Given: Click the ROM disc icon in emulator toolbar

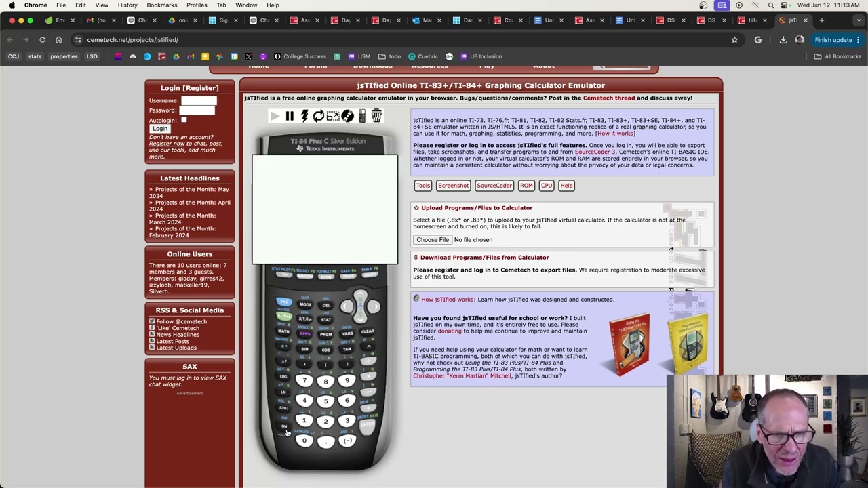Looking at the screenshot, I should point(347,116).
